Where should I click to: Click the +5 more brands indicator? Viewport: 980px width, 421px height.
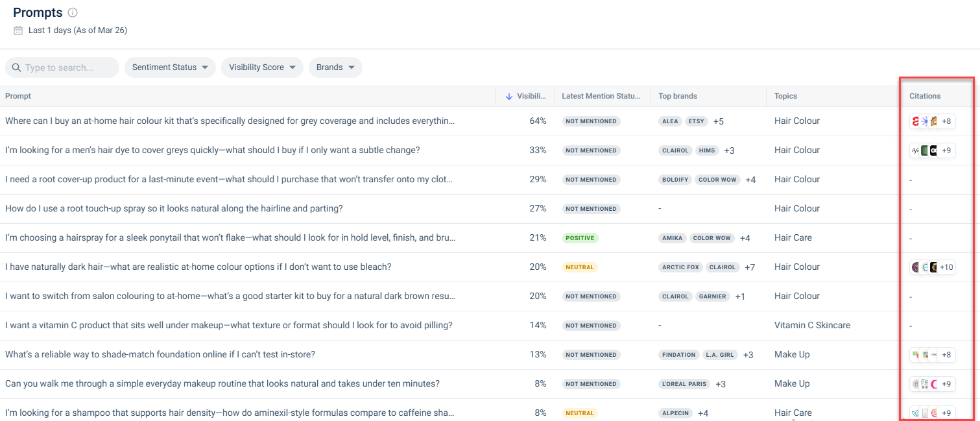pos(718,121)
